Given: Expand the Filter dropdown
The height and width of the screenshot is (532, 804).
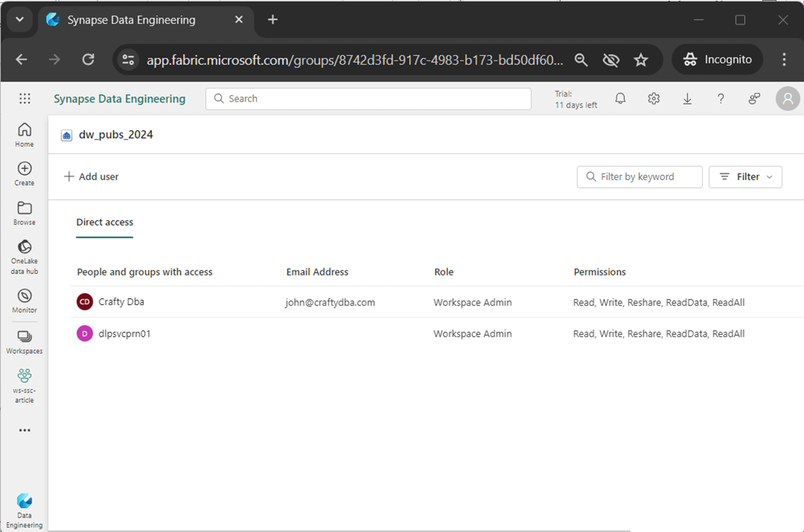Looking at the screenshot, I should (745, 177).
